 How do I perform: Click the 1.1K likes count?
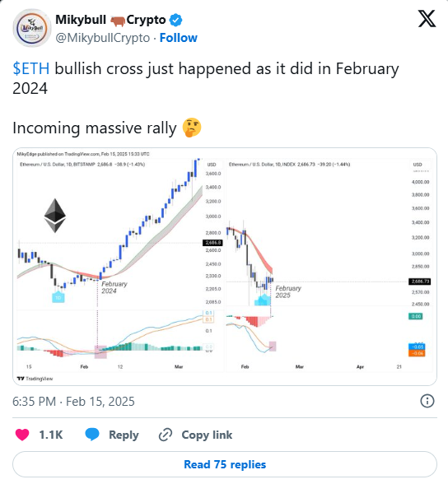[51, 435]
